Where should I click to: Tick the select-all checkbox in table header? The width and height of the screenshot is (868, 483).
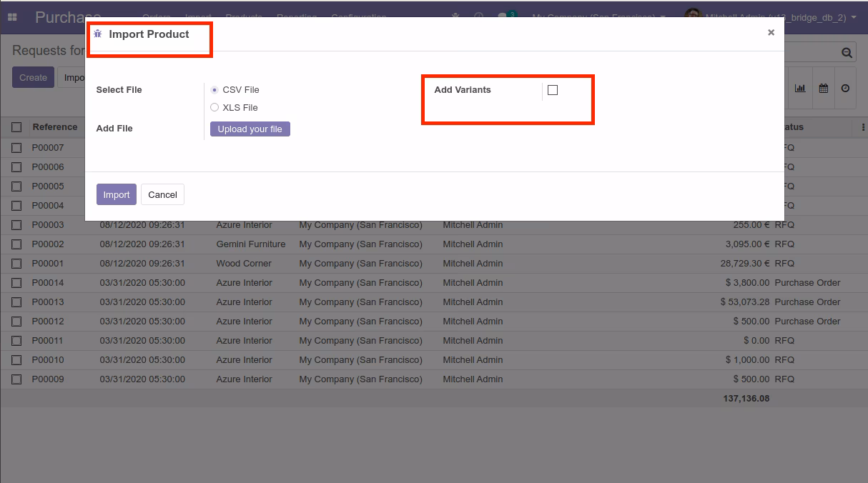(x=16, y=127)
